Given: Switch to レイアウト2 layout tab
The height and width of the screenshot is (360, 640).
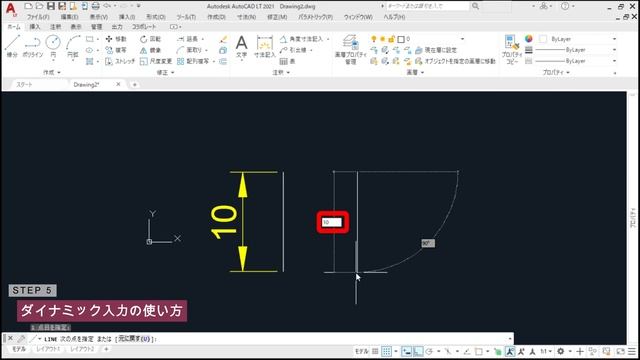Looking at the screenshot, I should 82,349.
